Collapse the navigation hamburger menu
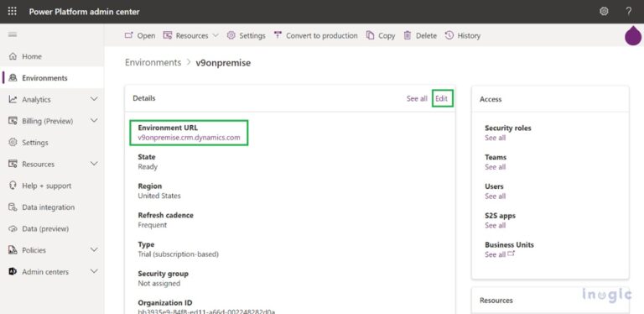The image size is (644, 314). [13, 35]
